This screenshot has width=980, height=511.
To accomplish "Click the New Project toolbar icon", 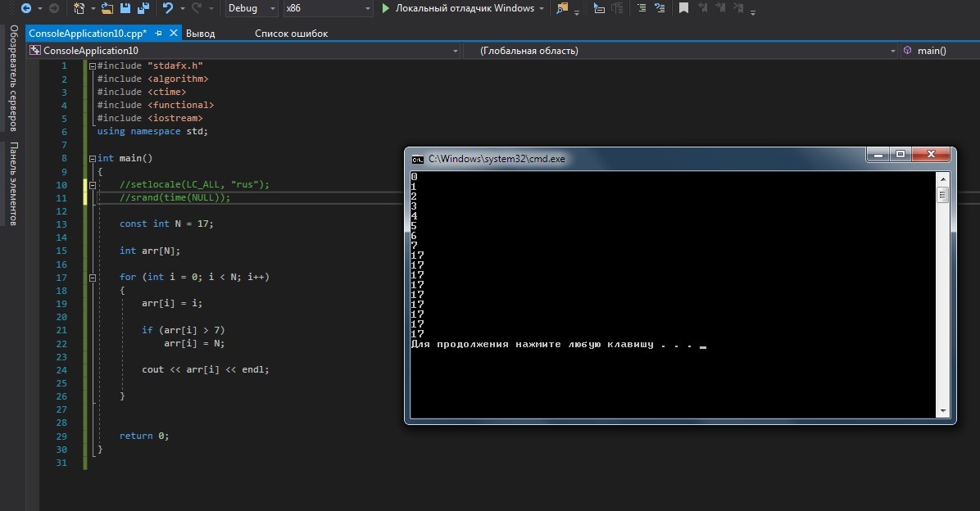I will 79,8.
